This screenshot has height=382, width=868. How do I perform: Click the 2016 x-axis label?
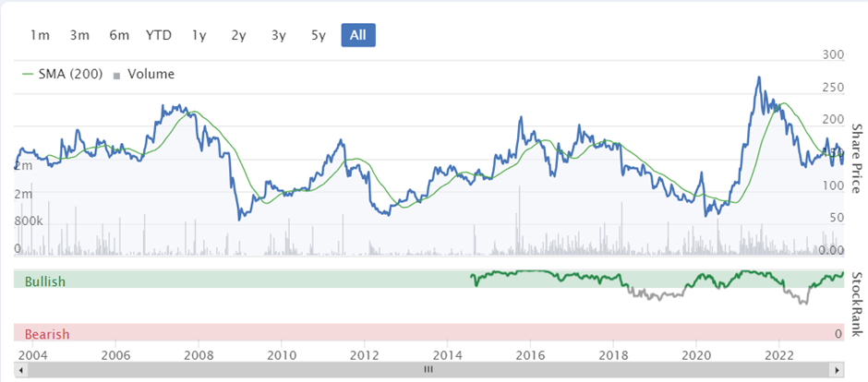point(530,354)
